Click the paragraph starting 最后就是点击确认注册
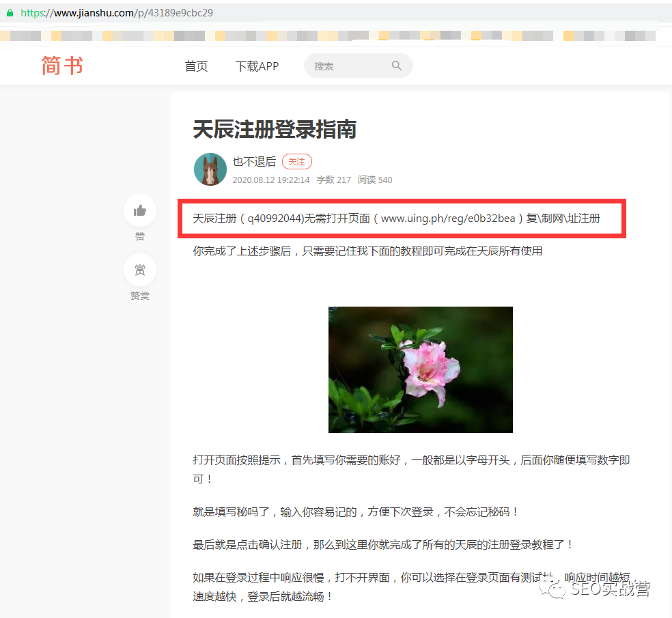This screenshot has height=618, width=672. point(382,545)
